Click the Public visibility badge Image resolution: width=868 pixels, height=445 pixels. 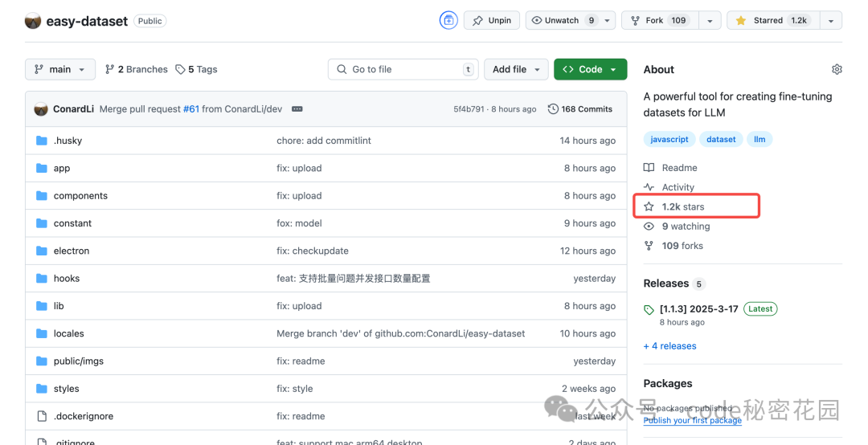tap(150, 21)
